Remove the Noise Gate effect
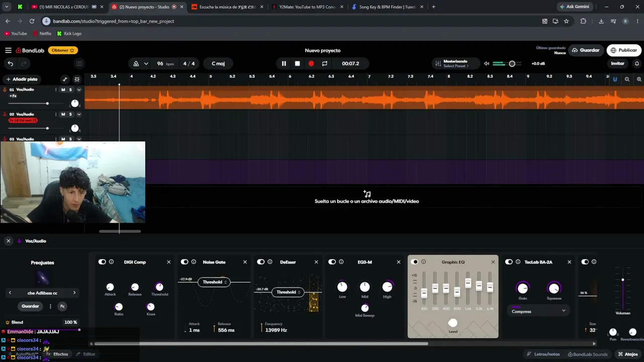Viewport: 644px width, 362px height. tap(245, 262)
